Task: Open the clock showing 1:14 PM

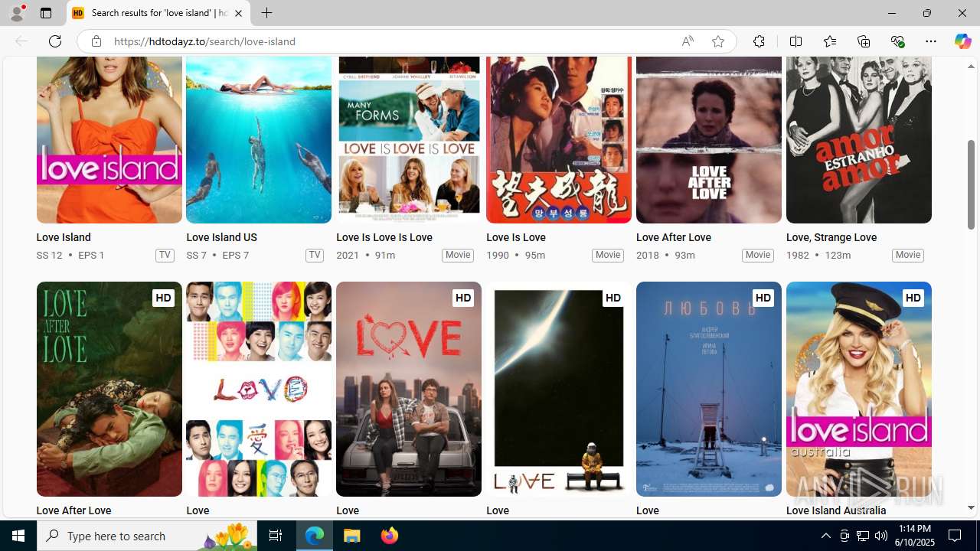Action: 915,536
